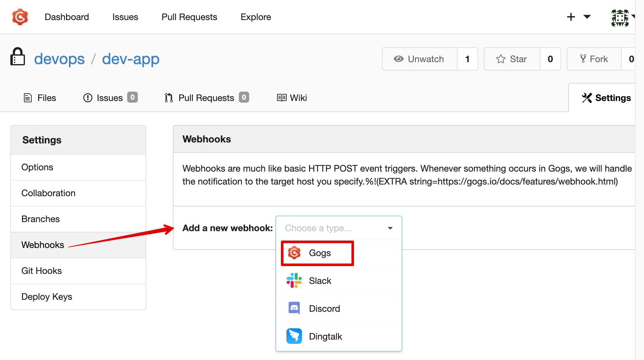Click the plus create-new icon

[571, 17]
